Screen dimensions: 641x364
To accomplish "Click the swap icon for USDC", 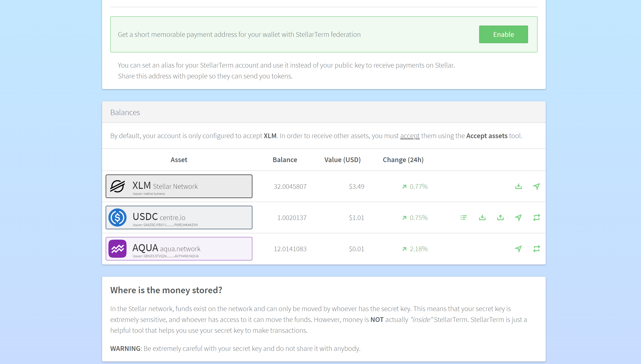I will tap(536, 217).
